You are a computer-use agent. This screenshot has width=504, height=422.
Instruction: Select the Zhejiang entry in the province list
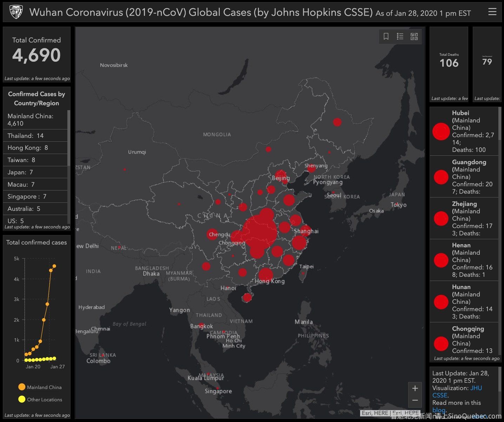pyautogui.click(x=464, y=218)
